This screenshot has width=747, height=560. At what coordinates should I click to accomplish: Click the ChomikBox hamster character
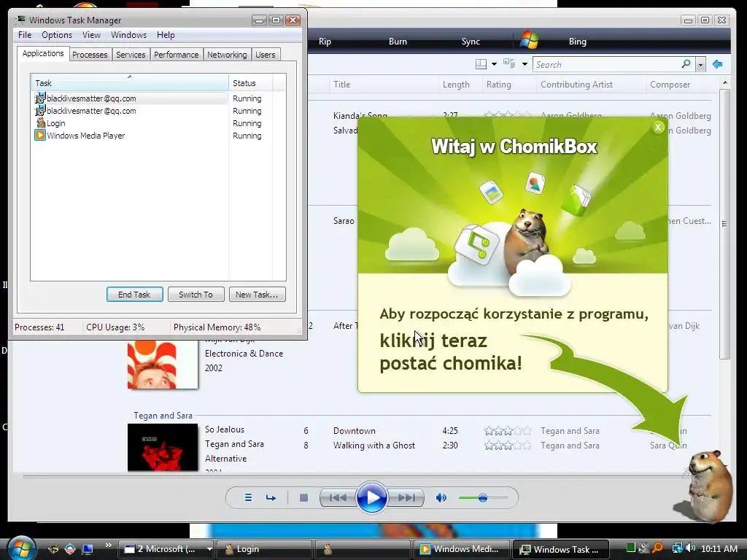click(x=709, y=486)
